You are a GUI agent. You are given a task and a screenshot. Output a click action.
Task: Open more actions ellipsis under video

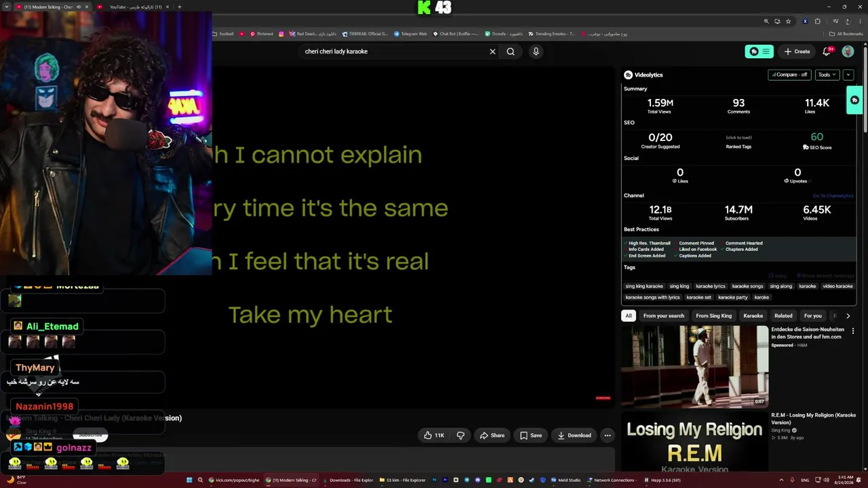608,435
